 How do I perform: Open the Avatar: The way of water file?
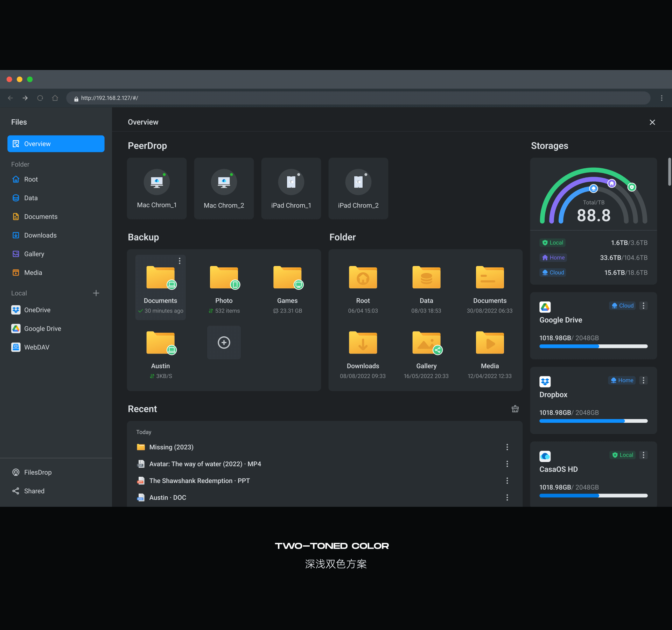point(205,464)
